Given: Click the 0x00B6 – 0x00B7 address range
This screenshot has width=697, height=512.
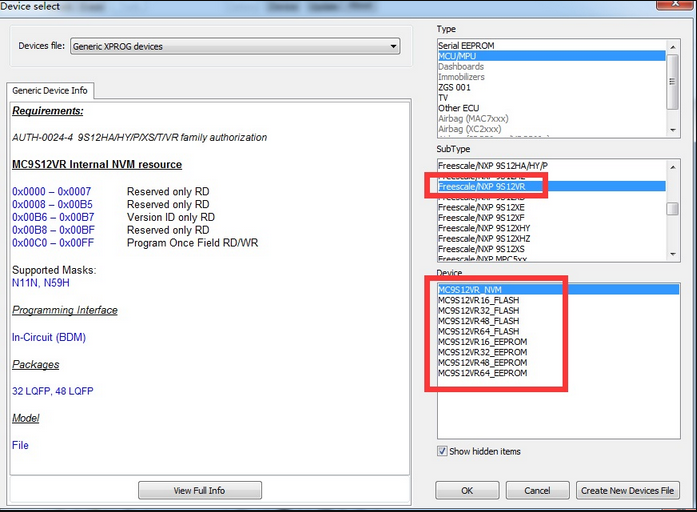Looking at the screenshot, I should coord(53,217).
